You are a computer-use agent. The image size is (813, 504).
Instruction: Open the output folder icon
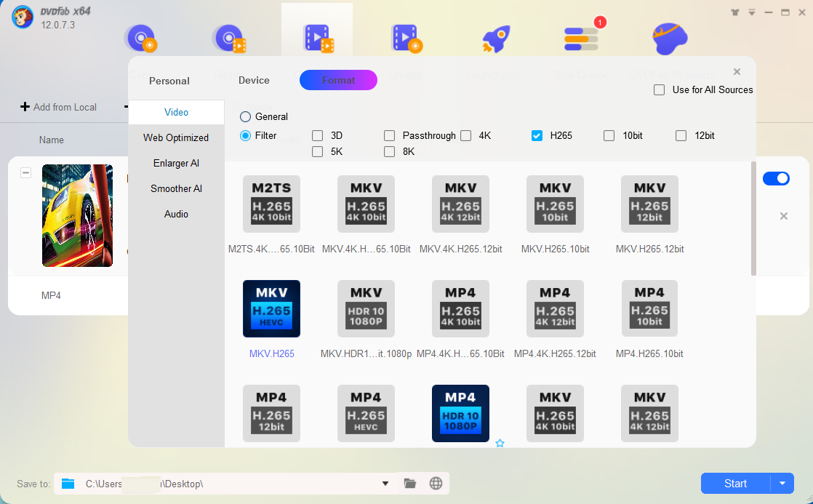pos(410,483)
